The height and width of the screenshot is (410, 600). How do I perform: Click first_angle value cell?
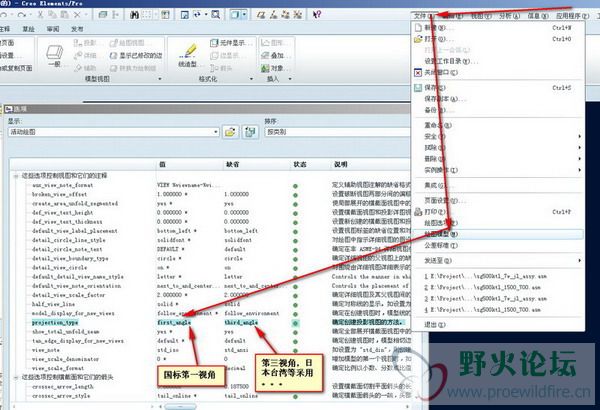pyautogui.click(x=174, y=323)
